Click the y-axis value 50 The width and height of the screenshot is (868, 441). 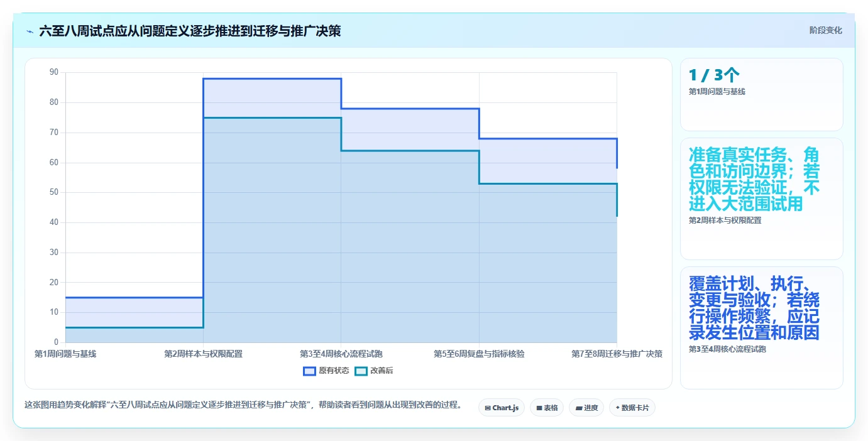pyautogui.click(x=53, y=192)
